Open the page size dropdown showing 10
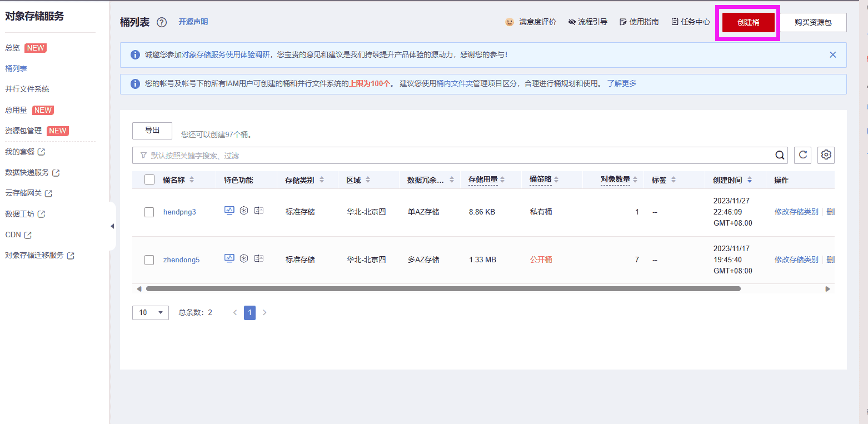The height and width of the screenshot is (424, 868). 150,312
